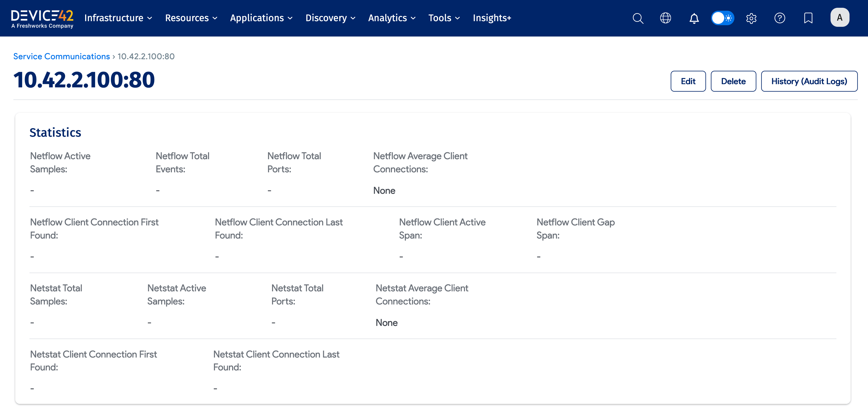868x409 pixels.
Task: Expand the Discovery menu
Action: tap(330, 18)
